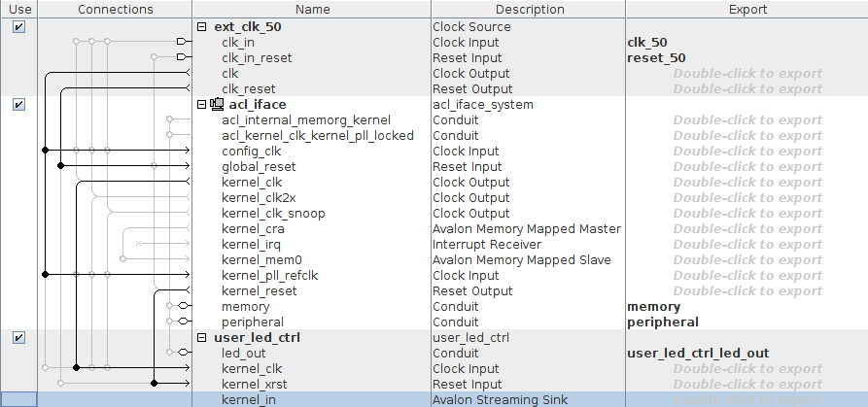Collapse the user_led_ctrl component tree
868x407 pixels.
[x=201, y=338]
